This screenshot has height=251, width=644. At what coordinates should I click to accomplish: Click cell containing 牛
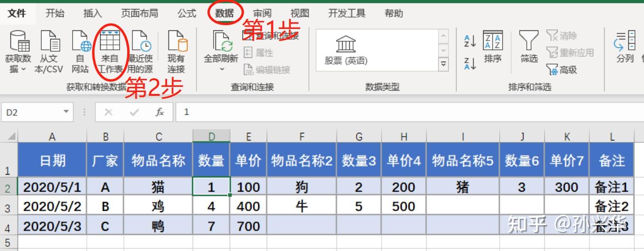302,206
